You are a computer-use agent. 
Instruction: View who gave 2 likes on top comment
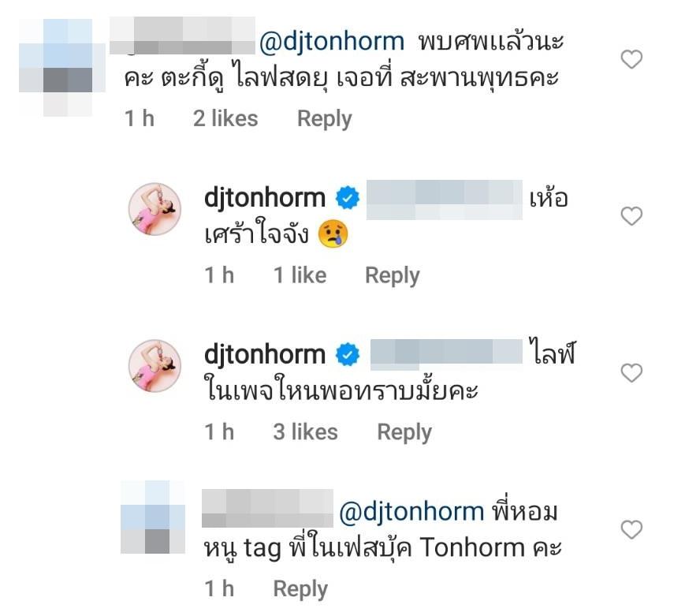pos(225,118)
